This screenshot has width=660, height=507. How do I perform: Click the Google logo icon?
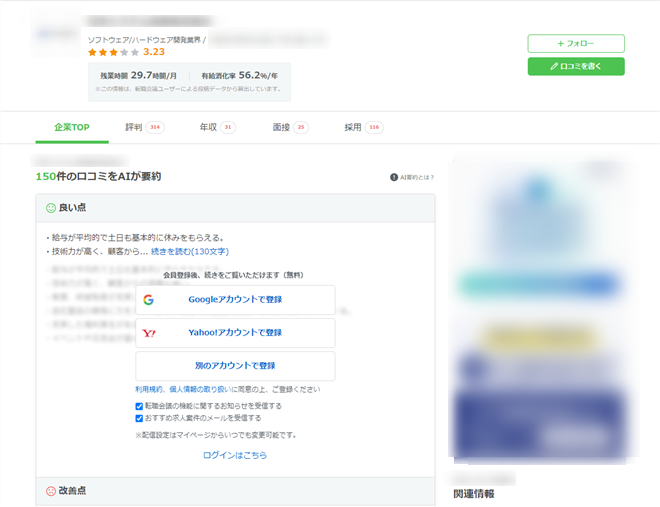pos(148,299)
